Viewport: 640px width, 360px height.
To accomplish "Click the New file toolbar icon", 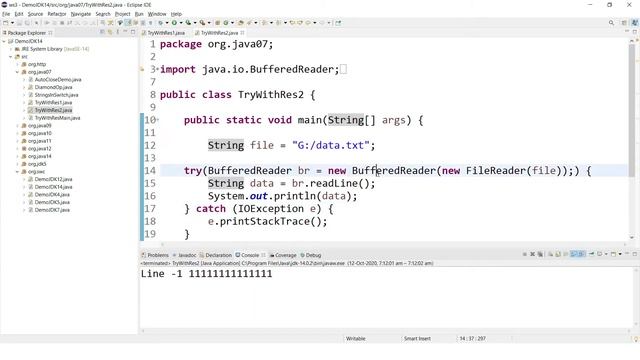I will (x=6, y=23).
